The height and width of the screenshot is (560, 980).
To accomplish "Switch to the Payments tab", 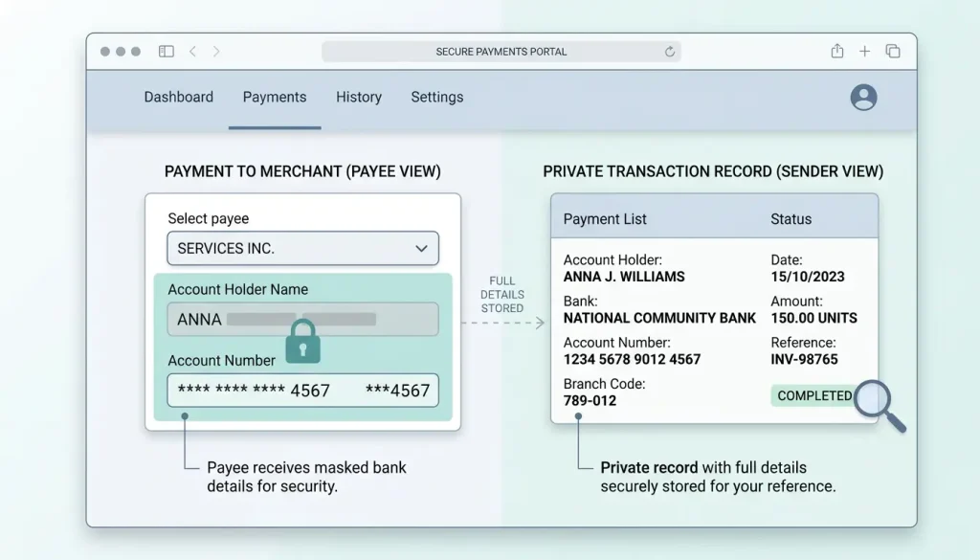I will point(275,97).
